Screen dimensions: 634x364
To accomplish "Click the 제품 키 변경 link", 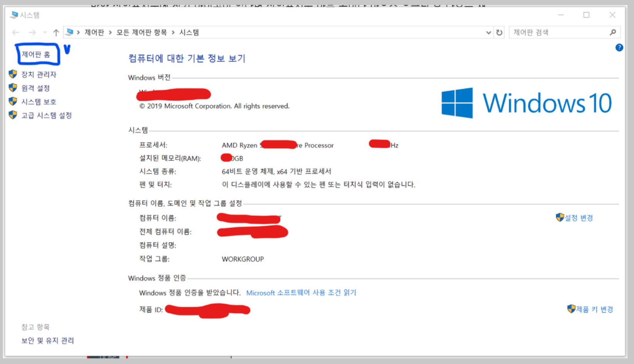I will click(x=594, y=309).
